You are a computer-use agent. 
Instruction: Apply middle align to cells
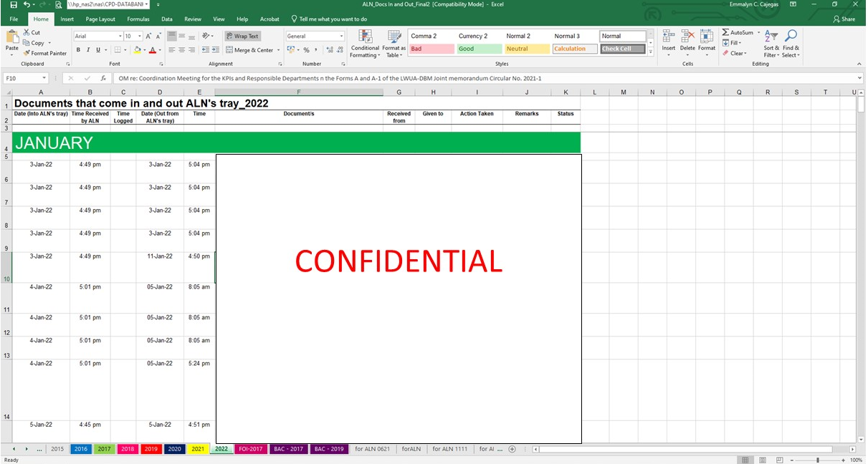click(181, 36)
